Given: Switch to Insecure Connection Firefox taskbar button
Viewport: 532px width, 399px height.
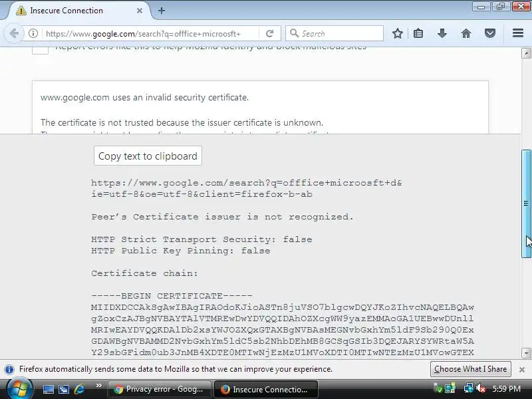Looking at the screenshot, I should click(x=266, y=389).
